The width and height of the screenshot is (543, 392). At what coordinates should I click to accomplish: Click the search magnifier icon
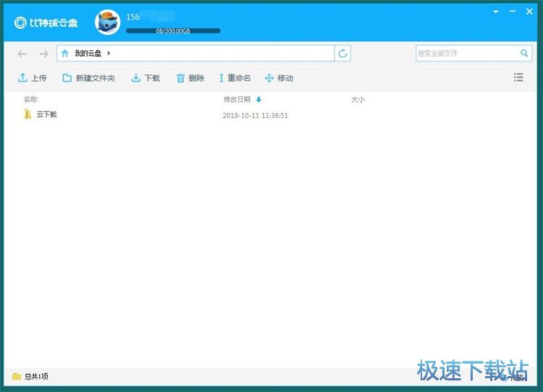(525, 54)
